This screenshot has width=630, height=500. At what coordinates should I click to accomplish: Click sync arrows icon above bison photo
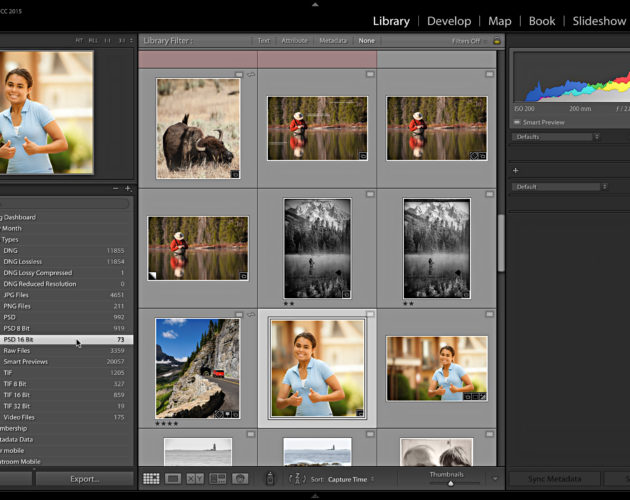[x=251, y=74]
